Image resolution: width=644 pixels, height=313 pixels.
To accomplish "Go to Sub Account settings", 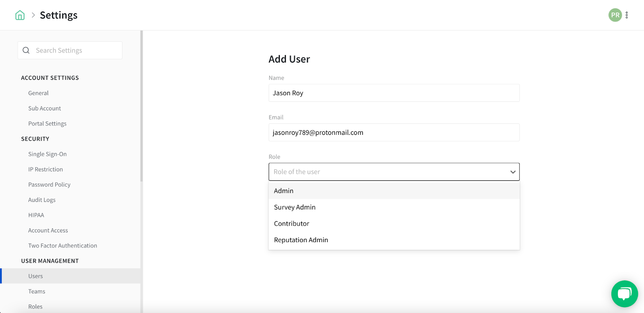I will point(45,108).
